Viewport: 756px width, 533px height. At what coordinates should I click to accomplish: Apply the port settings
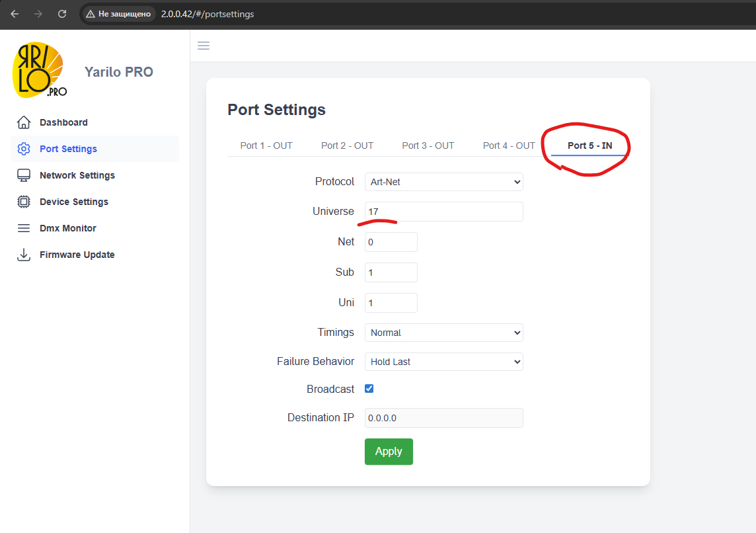(389, 452)
